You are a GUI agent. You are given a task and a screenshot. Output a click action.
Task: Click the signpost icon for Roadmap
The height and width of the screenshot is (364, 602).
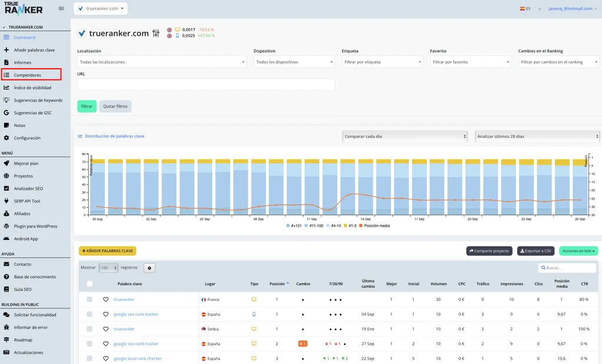pyautogui.click(x=6, y=340)
